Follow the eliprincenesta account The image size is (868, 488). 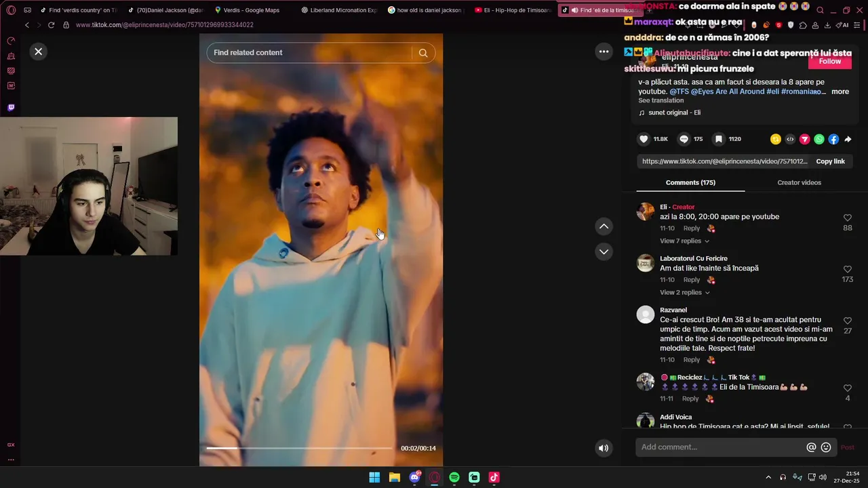[829, 61]
